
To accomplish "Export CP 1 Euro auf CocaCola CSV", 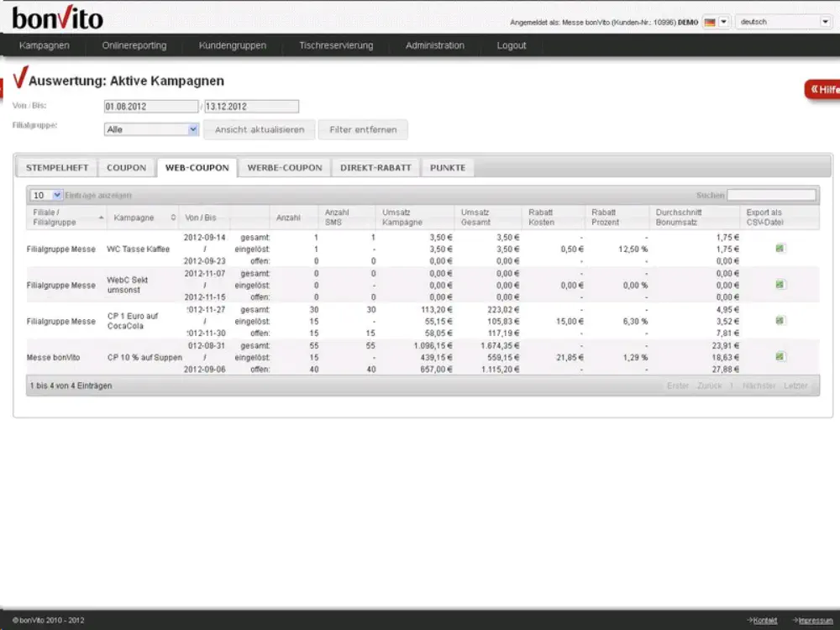I will pos(780,321).
